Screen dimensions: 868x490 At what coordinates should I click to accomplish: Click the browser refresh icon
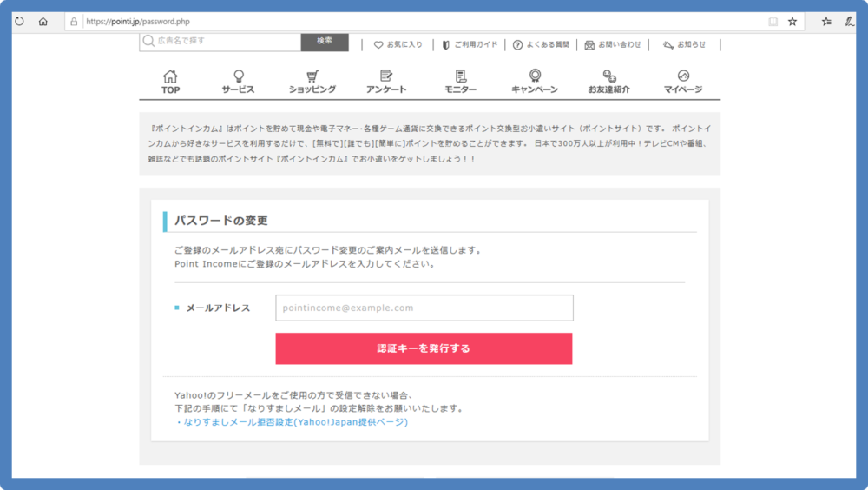[x=19, y=22]
